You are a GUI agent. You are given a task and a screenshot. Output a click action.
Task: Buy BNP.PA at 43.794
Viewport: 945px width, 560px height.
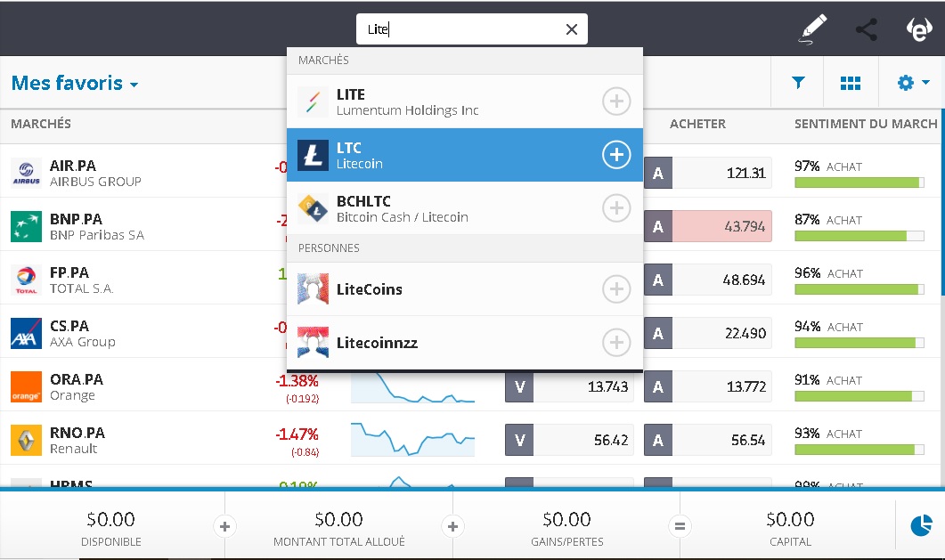707,226
